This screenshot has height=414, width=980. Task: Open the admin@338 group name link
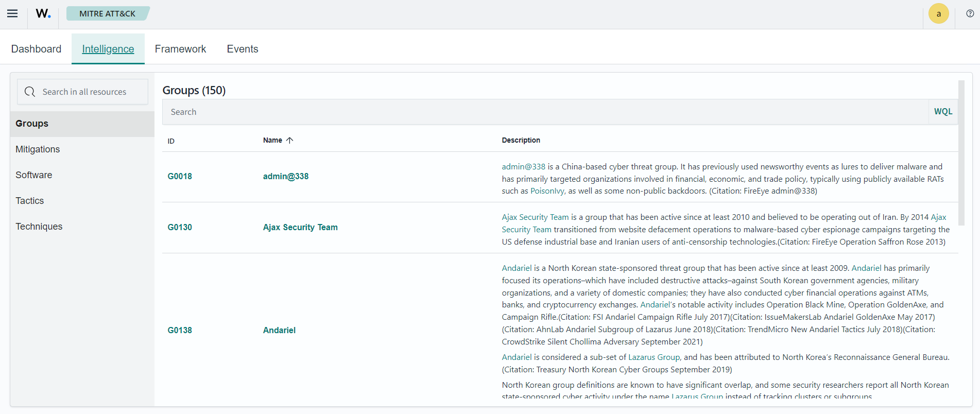coord(286,176)
